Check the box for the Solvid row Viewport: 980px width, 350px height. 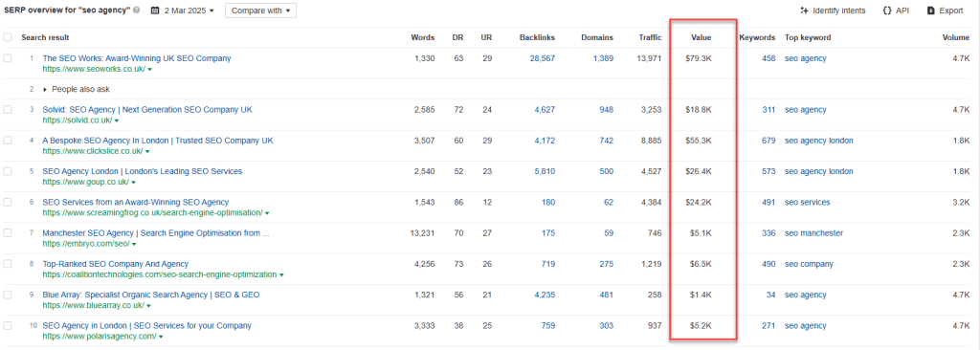click(x=8, y=109)
